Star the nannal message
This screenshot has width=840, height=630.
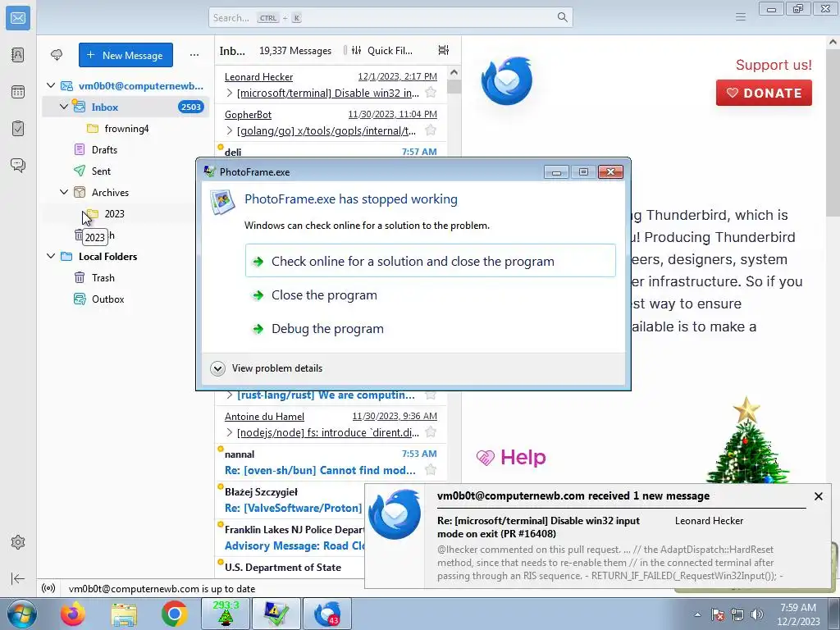tap(430, 470)
